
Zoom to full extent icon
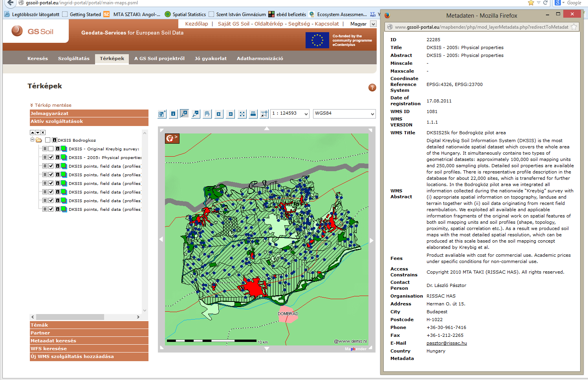click(x=242, y=114)
